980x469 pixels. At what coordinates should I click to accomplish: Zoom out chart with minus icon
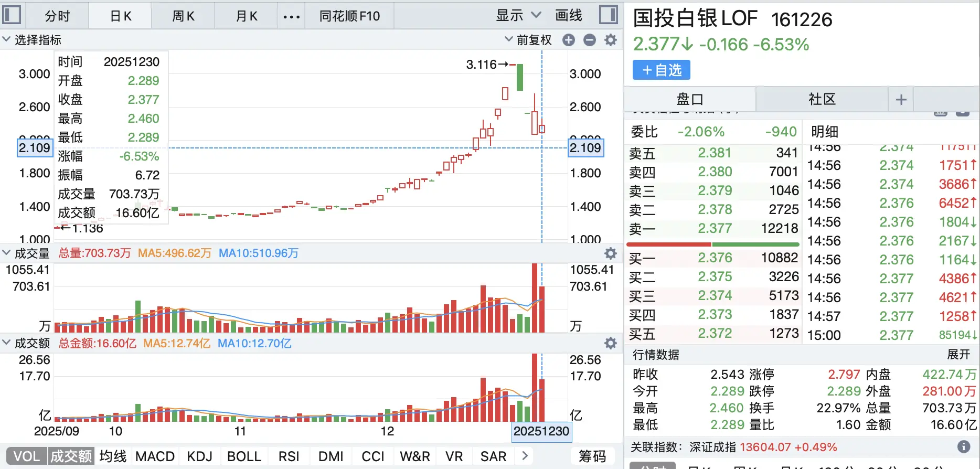(x=590, y=40)
